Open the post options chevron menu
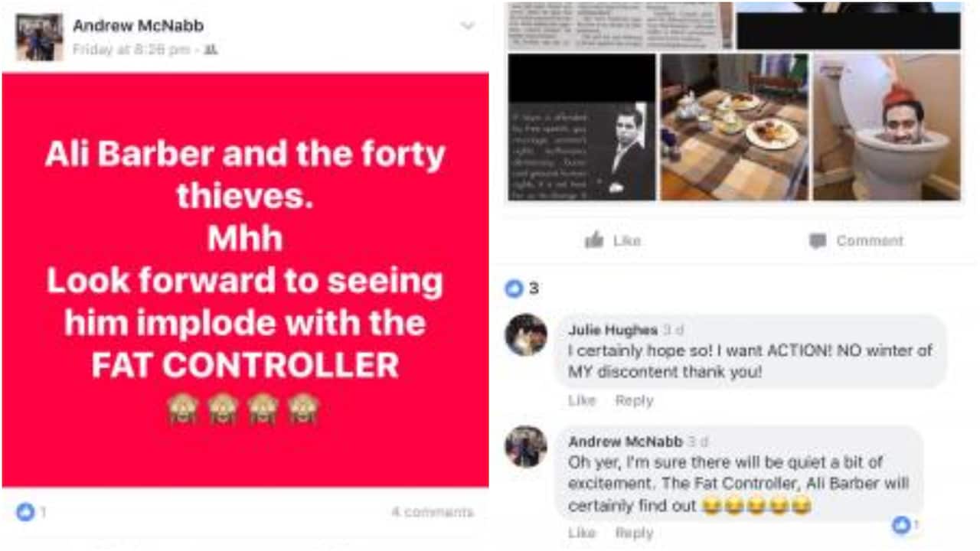The image size is (980, 551). [x=467, y=26]
